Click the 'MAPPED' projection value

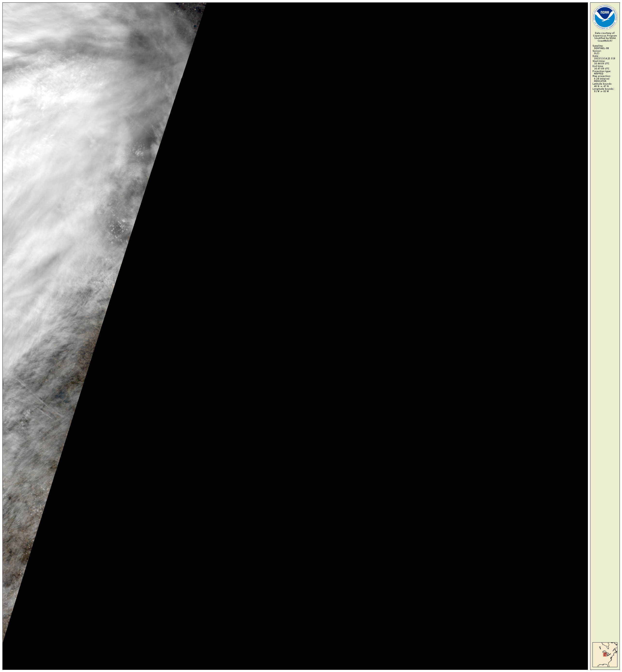point(599,74)
